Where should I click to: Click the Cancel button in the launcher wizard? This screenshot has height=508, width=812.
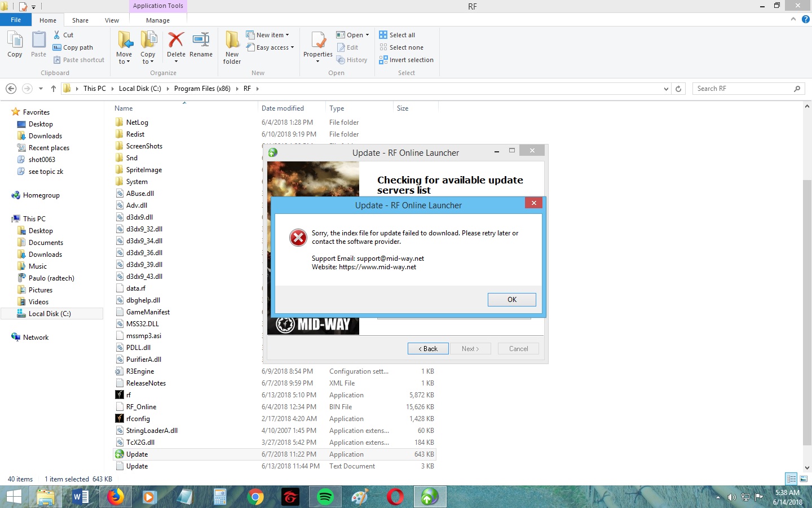[519, 349]
